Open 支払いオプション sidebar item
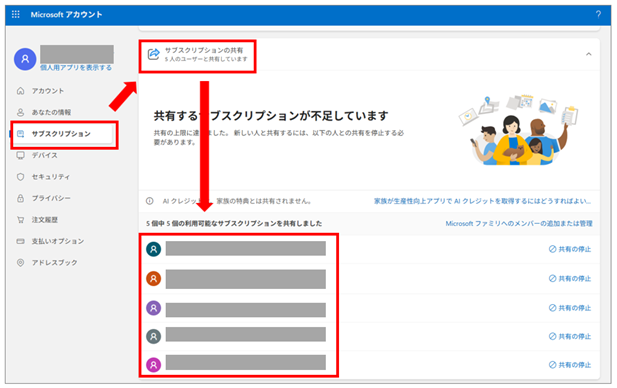Screen dimensions: 617x388 point(58,241)
